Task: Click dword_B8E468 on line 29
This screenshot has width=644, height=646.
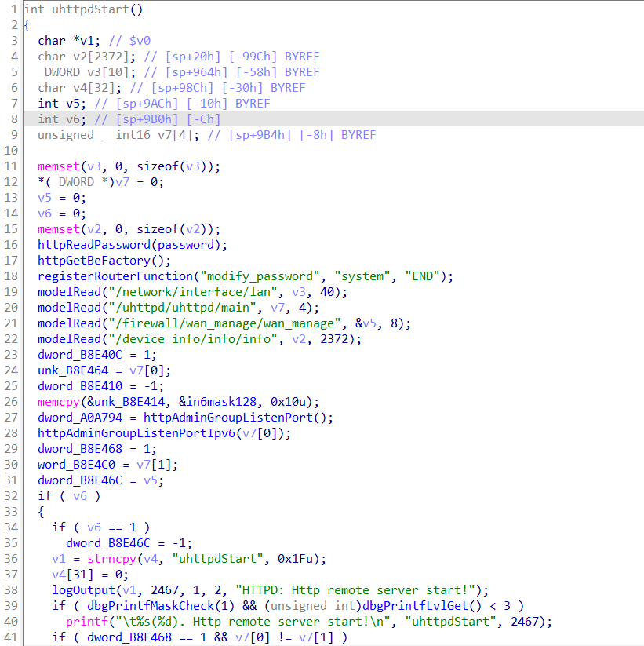Action: [80, 449]
